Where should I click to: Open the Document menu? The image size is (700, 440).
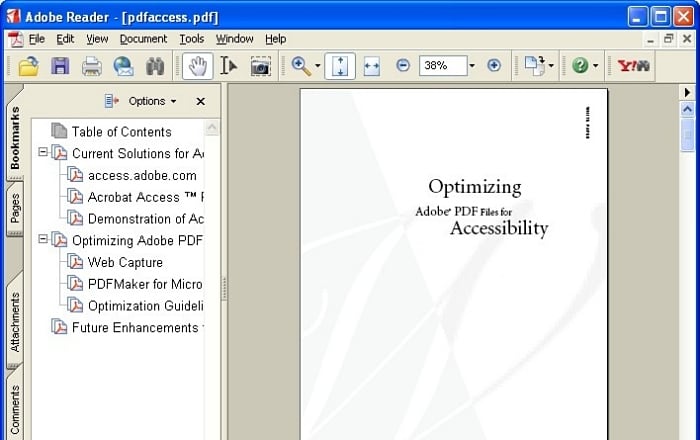[x=143, y=39]
